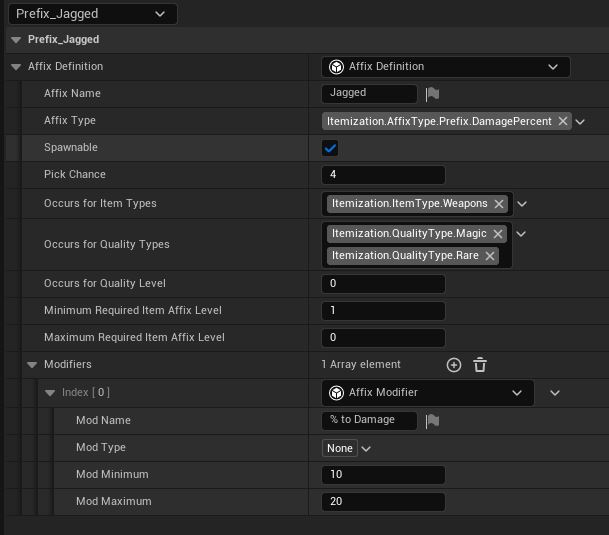Image resolution: width=609 pixels, height=535 pixels.
Task: Remove the Prefix.DamagePercent affix type tag
Action: [x=563, y=121]
